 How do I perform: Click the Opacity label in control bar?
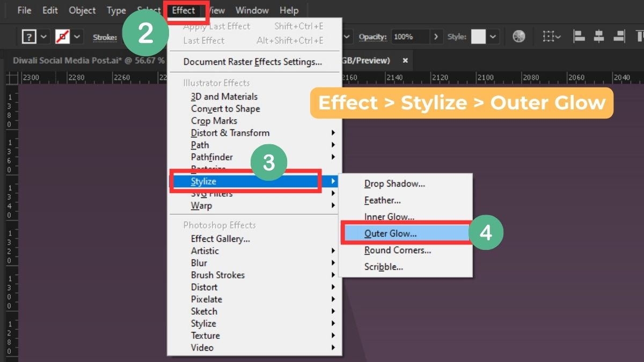pyautogui.click(x=372, y=37)
